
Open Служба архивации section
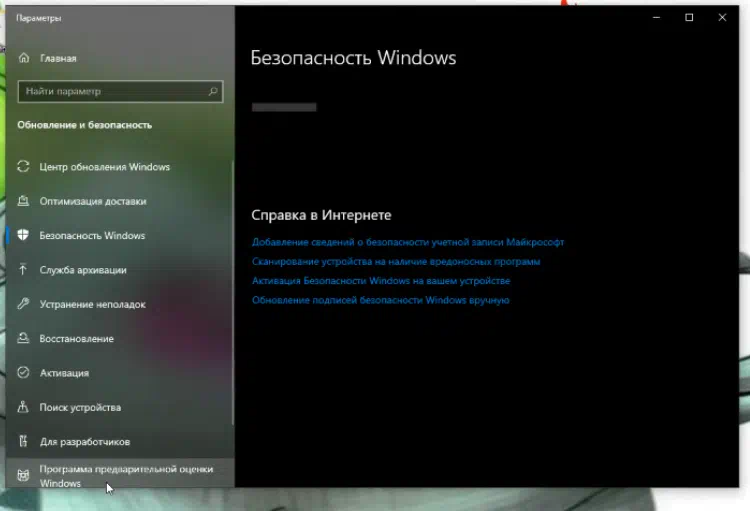120,269
